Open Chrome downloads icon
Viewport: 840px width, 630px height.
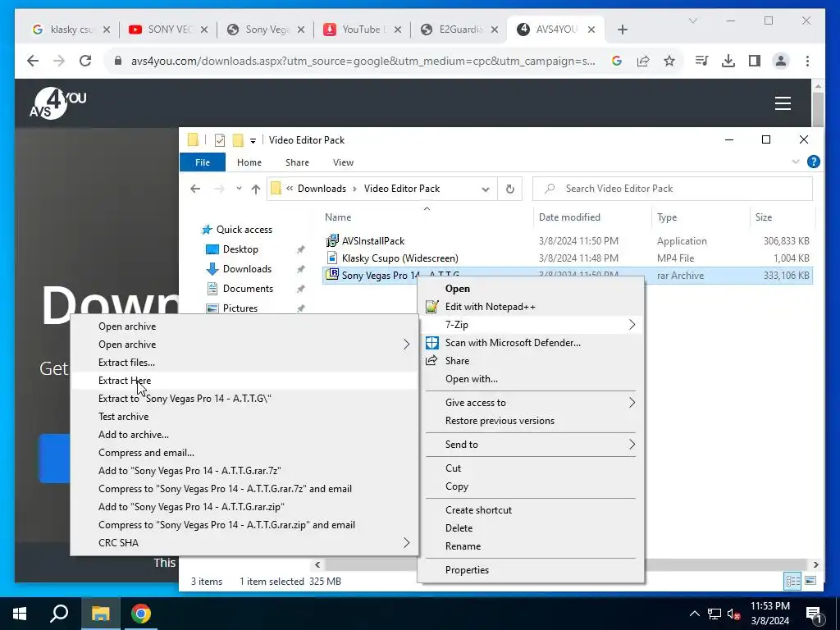click(x=728, y=61)
